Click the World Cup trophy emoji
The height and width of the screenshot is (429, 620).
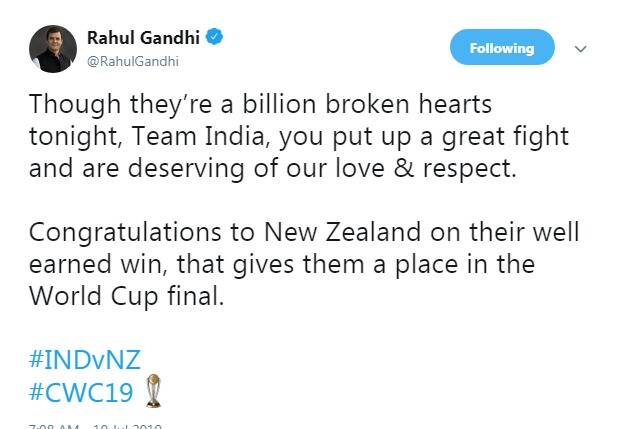pos(152,392)
